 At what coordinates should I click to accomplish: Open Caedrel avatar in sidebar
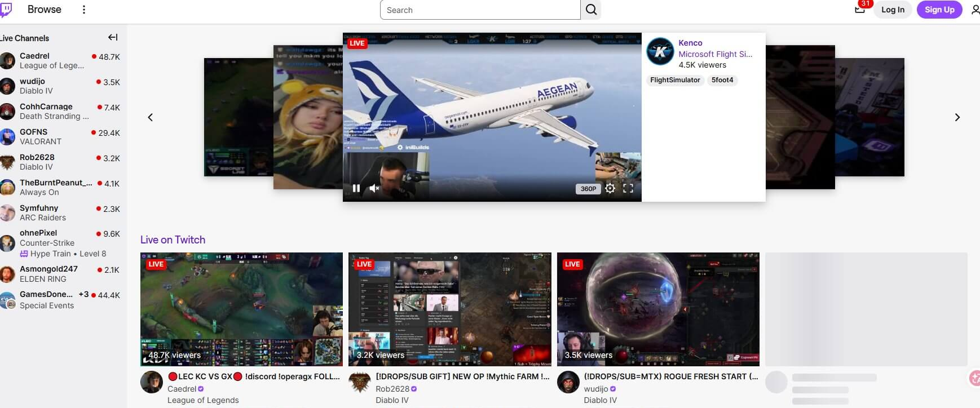7,60
